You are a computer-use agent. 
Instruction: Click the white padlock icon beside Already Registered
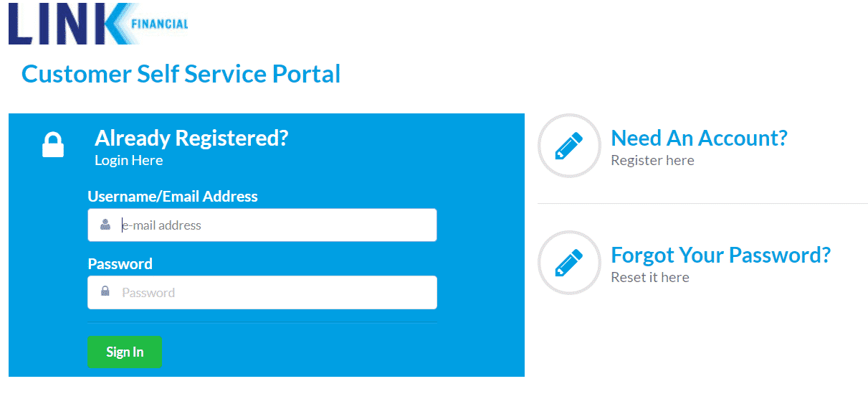click(x=53, y=144)
